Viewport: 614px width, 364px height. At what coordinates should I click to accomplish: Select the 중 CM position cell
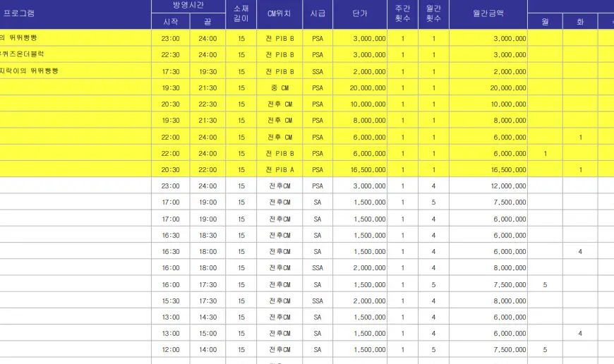click(279, 88)
